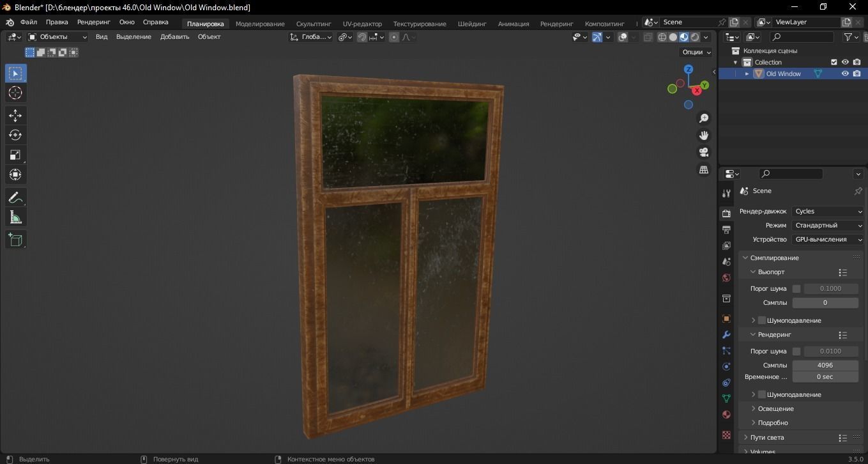Disable Old Window in renders camera icon

857,73
